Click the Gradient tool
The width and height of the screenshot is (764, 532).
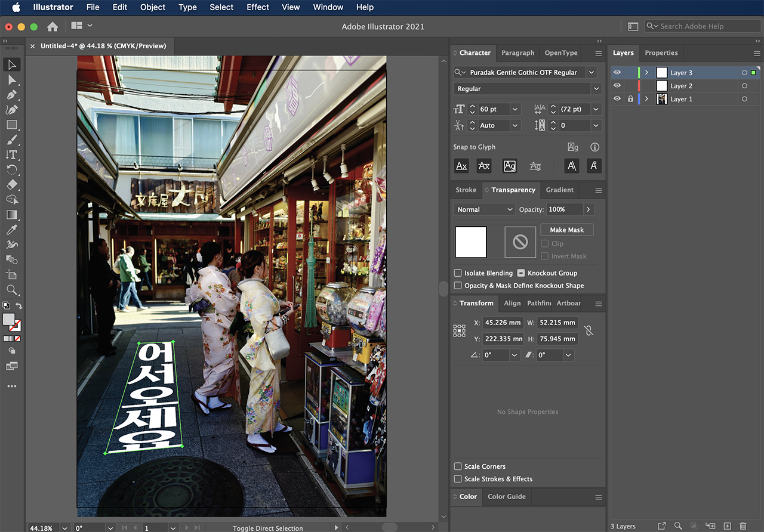coord(12,215)
